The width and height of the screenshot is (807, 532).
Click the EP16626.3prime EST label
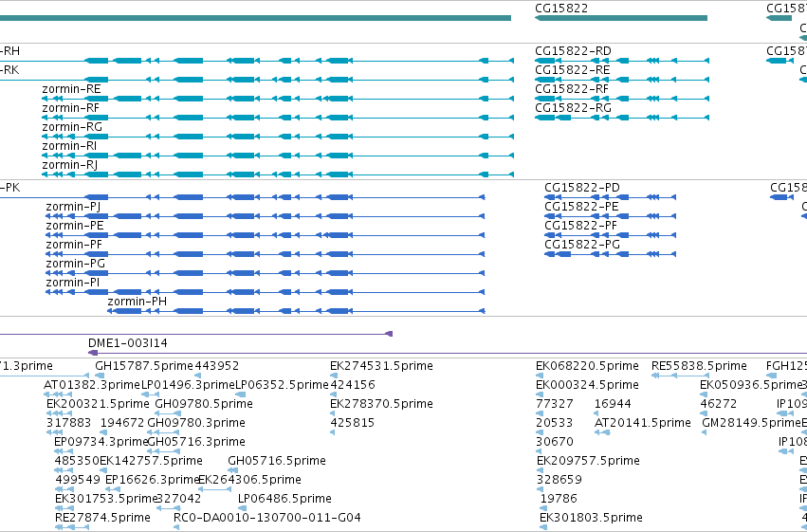(x=152, y=481)
